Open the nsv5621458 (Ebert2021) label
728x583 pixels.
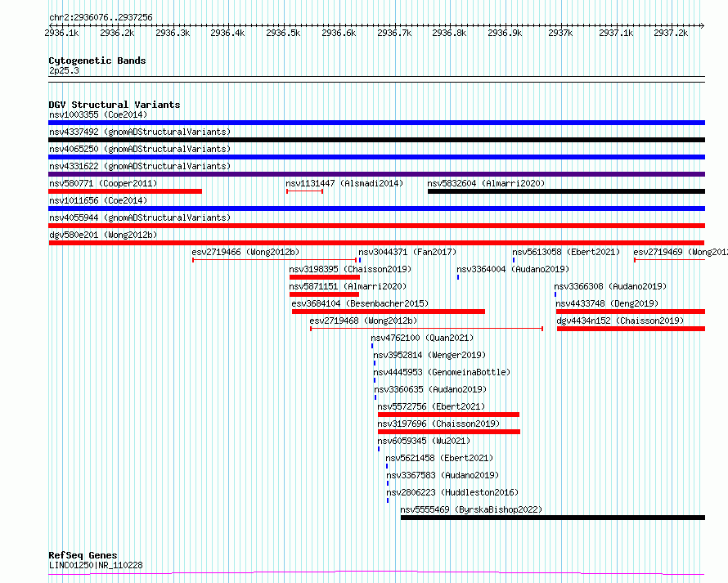coord(440,458)
